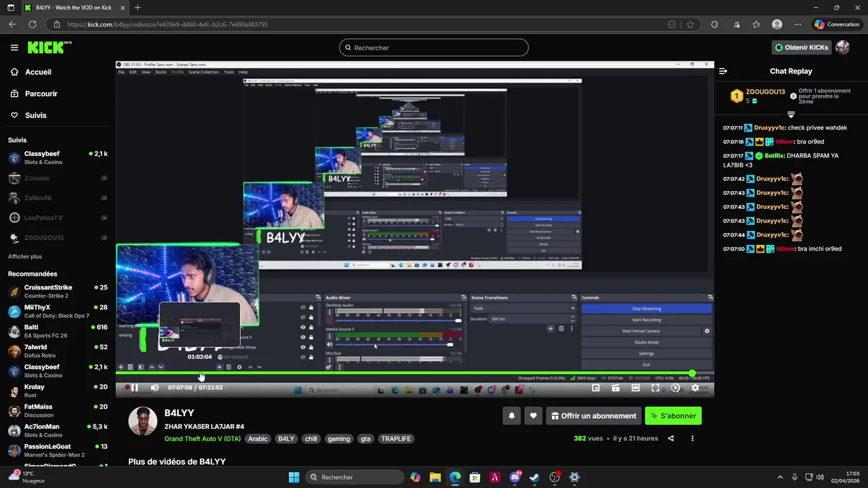Screen dimensions: 868x488
Task: Mute the video player volume
Action: [x=155, y=388]
